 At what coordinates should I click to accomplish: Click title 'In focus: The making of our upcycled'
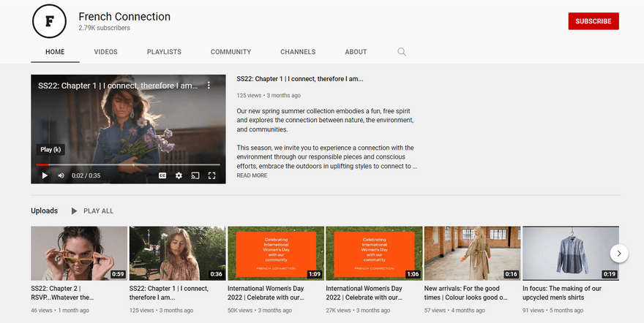562,293
